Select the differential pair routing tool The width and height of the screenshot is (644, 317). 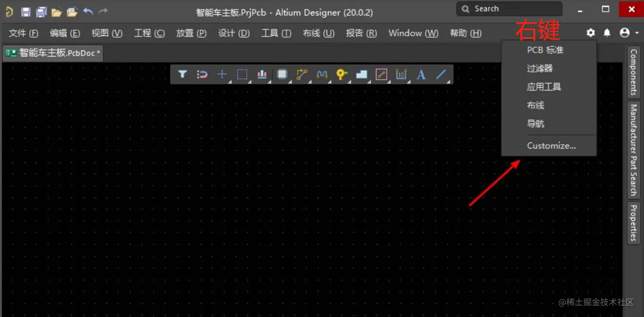coord(322,74)
